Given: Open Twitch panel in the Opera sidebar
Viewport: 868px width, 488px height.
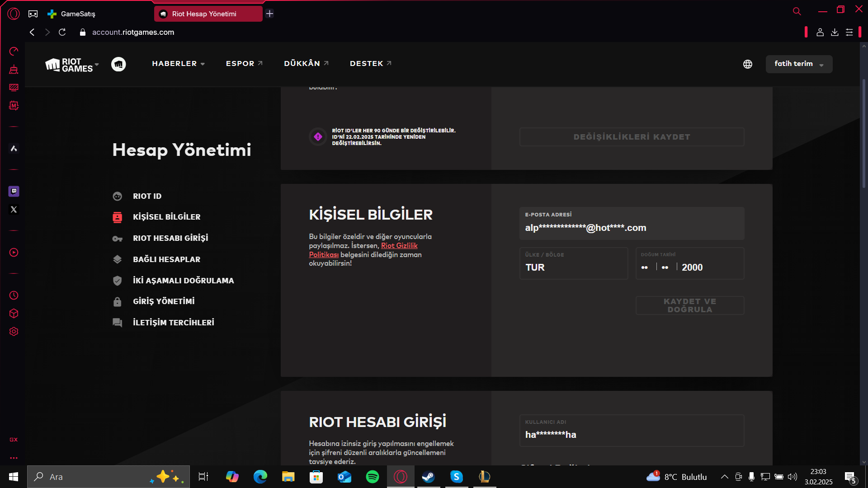Looking at the screenshot, I should tap(14, 191).
